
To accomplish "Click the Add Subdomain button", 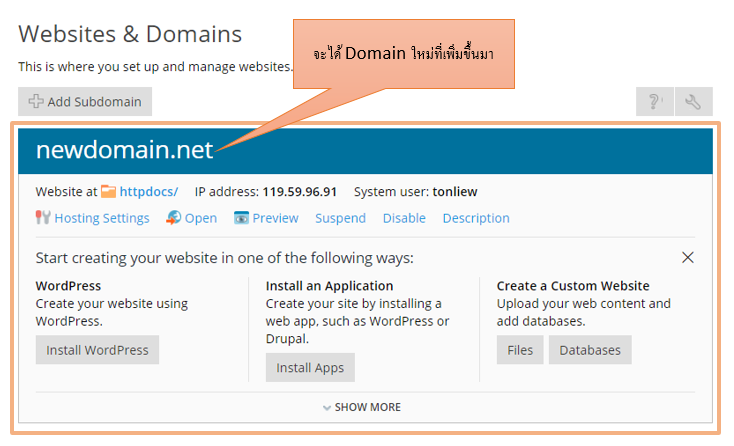I will (x=85, y=102).
